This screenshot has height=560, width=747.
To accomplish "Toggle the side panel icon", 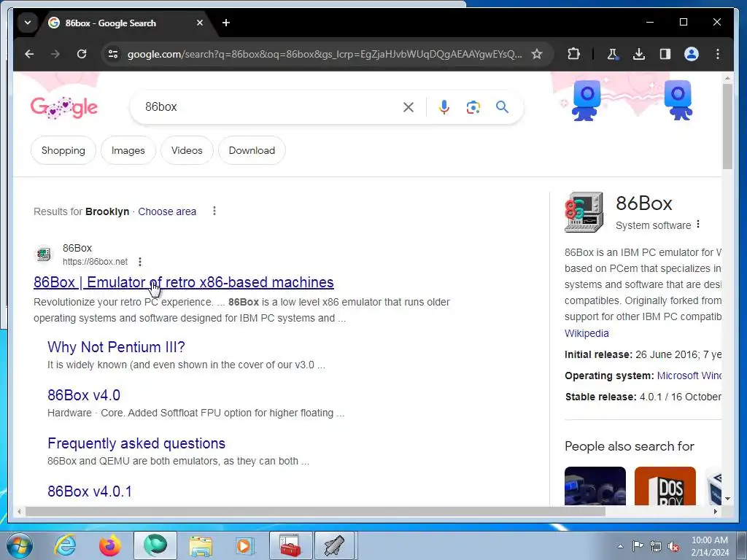I will point(665,54).
